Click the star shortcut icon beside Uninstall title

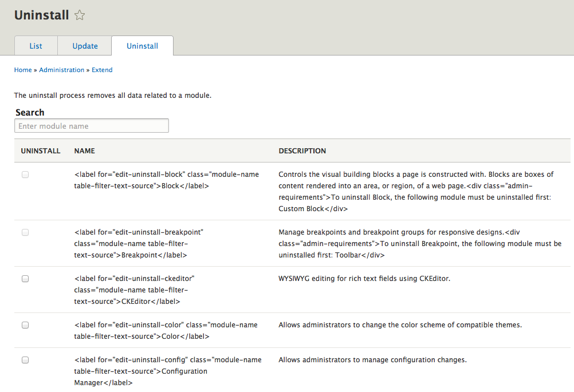click(x=80, y=15)
